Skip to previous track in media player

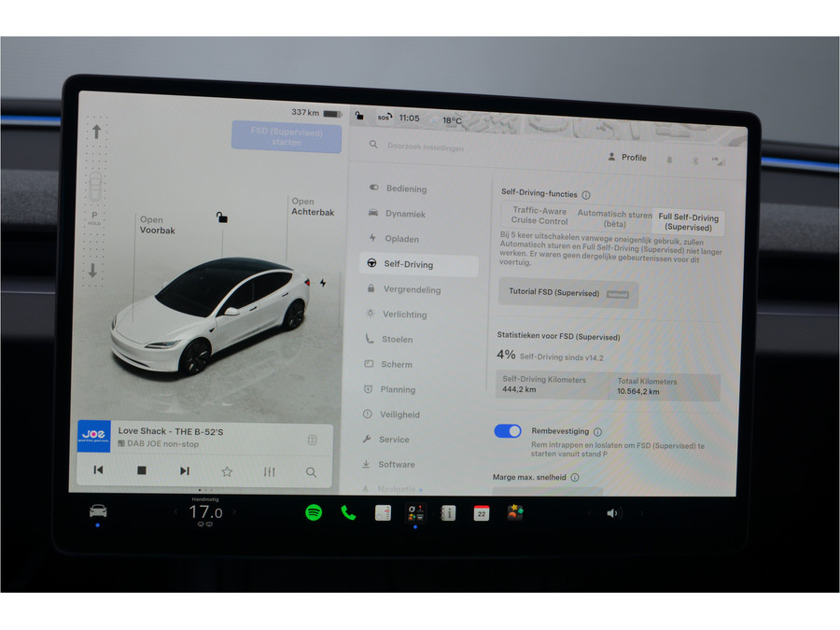click(x=99, y=469)
